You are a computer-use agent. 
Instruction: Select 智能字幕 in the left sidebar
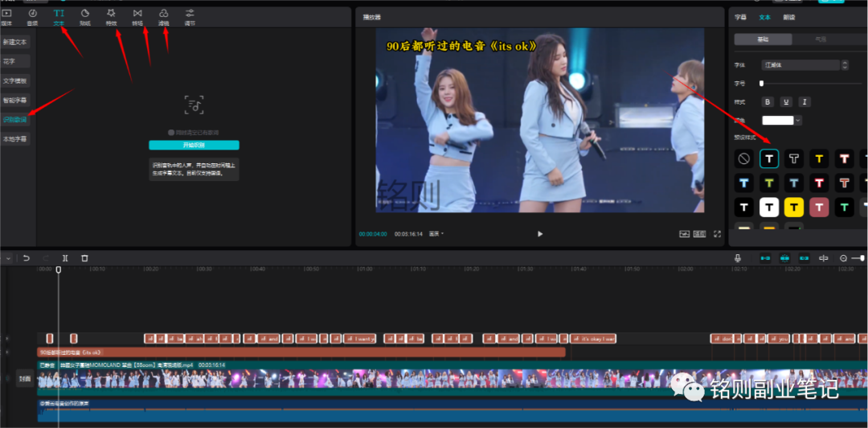(15, 101)
